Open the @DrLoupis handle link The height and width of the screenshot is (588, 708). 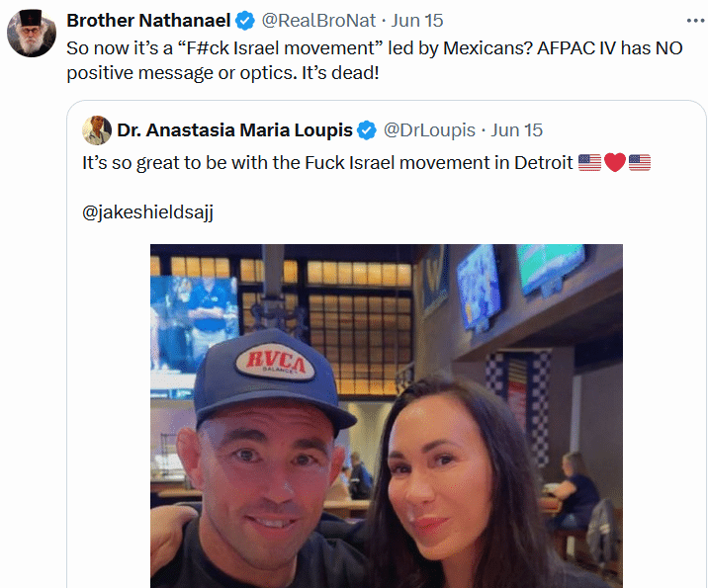click(x=429, y=130)
